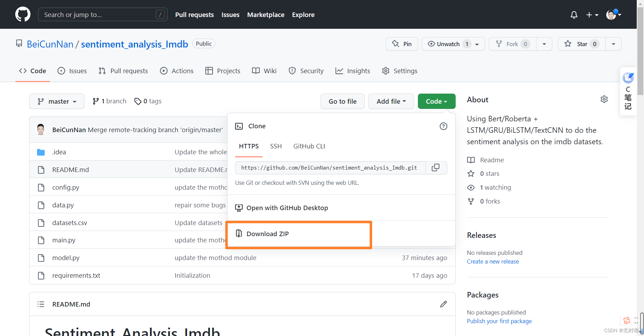The height and width of the screenshot is (336, 644).
Task: Expand the master branch dropdown
Action: click(57, 101)
